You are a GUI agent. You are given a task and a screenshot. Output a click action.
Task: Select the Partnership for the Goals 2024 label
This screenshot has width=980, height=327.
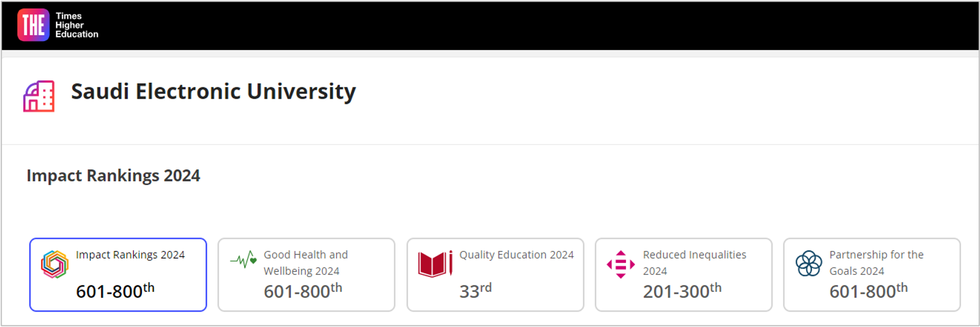[x=876, y=263]
